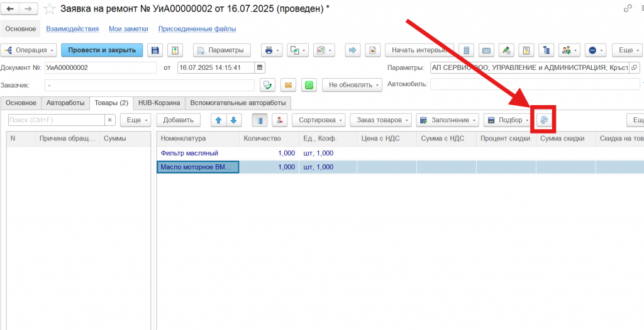Open the Не обновлять dropdown
Image resolution: width=644 pixels, height=330 pixels.
point(352,85)
